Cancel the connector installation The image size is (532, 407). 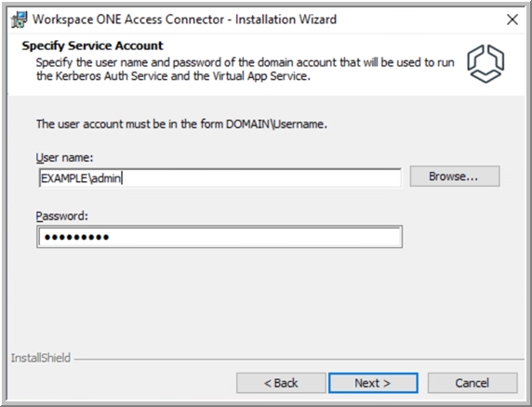[472, 383]
